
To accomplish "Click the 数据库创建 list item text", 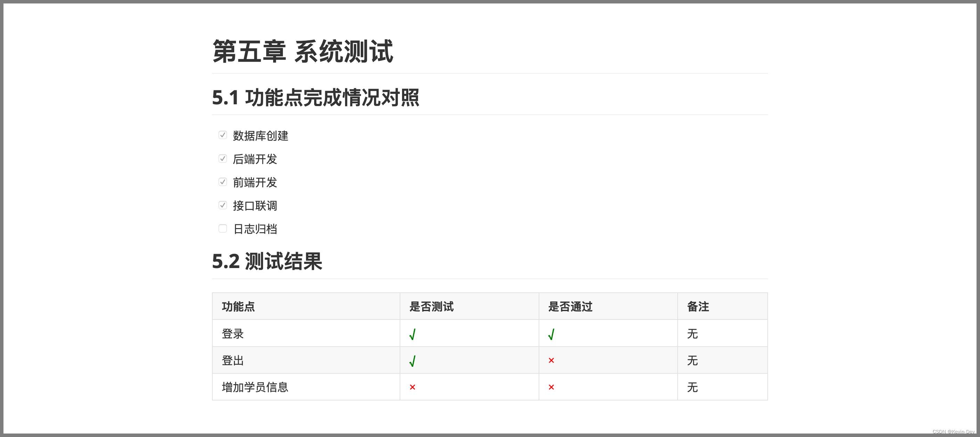I will tap(260, 136).
